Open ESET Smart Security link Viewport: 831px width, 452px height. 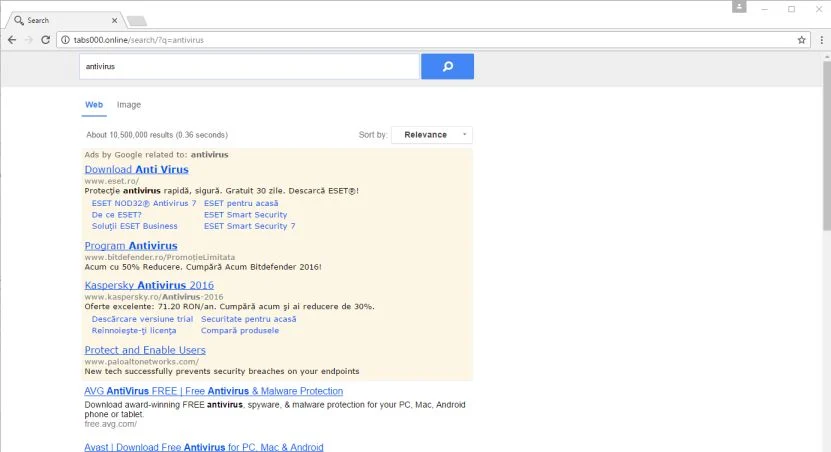click(245, 215)
